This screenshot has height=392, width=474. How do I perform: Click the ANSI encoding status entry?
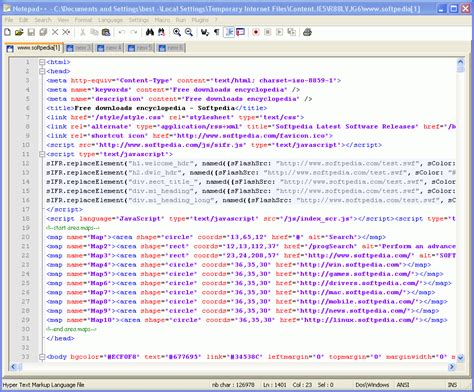tap(403, 385)
